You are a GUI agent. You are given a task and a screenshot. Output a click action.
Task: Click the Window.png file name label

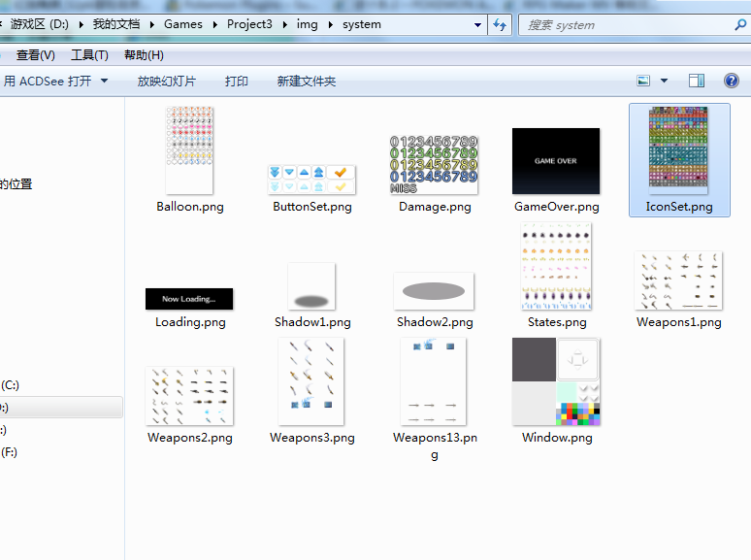click(x=557, y=438)
